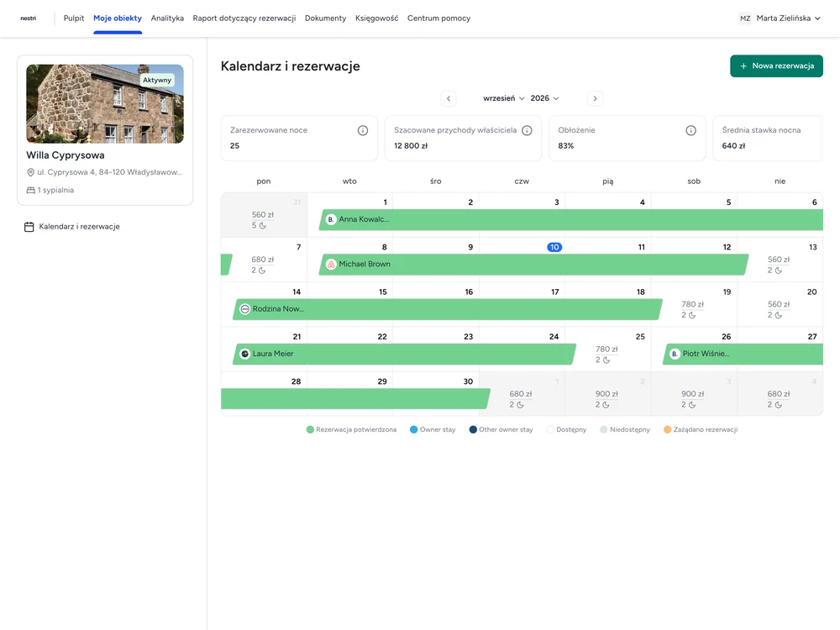This screenshot has height=630, width=840.
Task: Click the 83% occupancy value
Action: (565, 145)
